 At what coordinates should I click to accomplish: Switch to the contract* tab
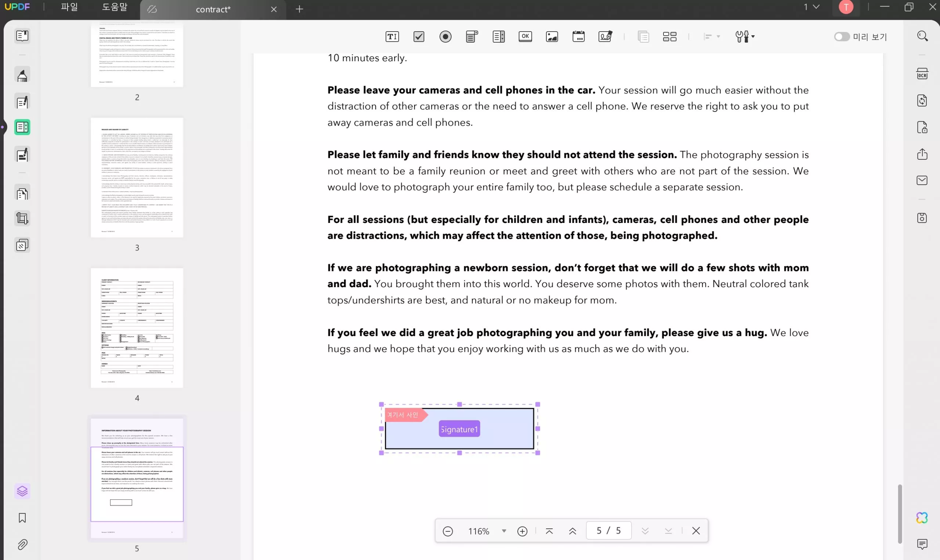[213, 10]
